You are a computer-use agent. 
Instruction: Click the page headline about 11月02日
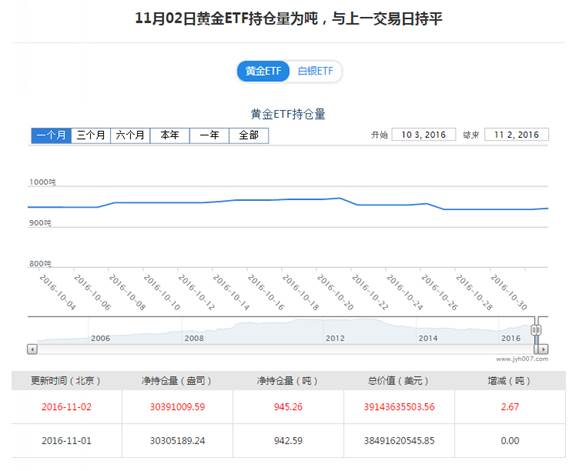point(289,18)
